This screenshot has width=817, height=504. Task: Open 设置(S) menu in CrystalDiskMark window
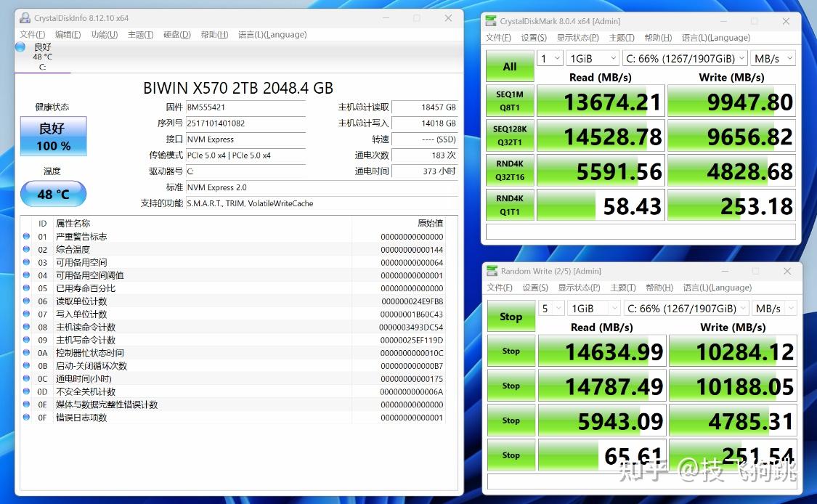534,38
